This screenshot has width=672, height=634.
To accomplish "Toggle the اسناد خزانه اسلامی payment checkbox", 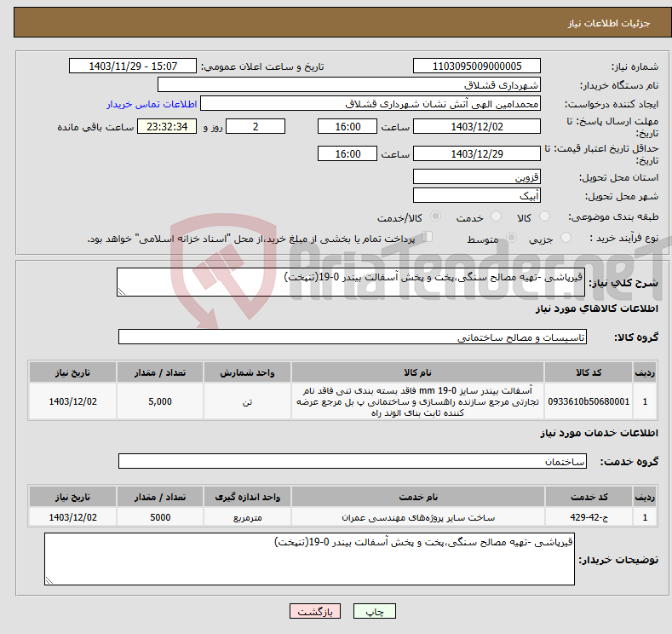I will (427, 237).
